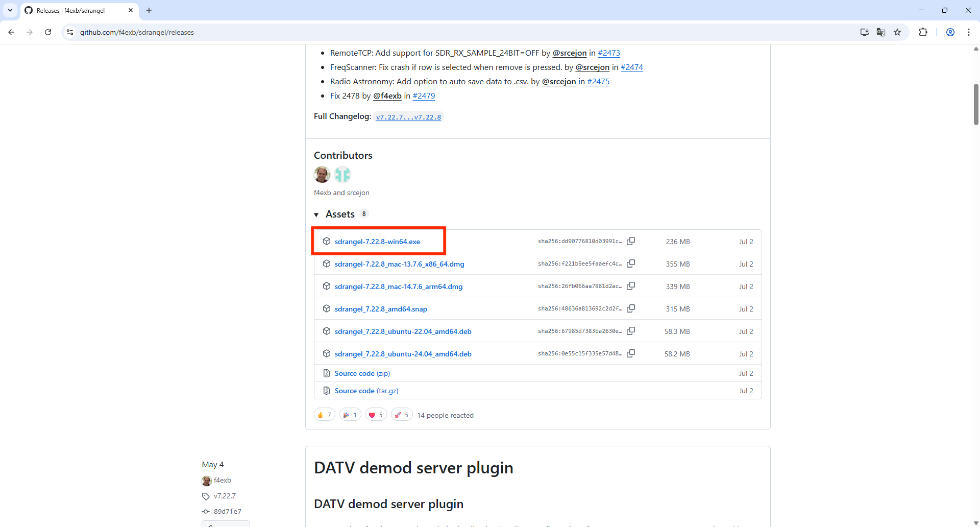Screen dimensions: 980x527
Task: Collapse the Assets section
Action: (x=316, y=214)
